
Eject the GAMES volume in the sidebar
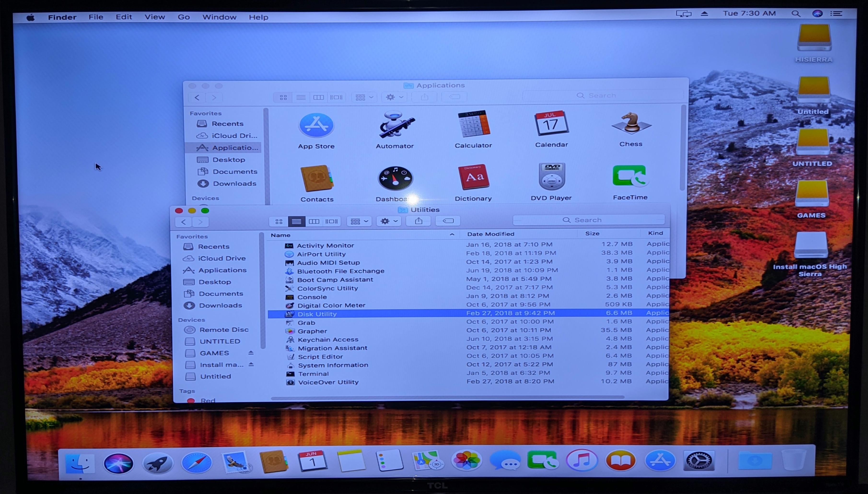tap(251, 353)
